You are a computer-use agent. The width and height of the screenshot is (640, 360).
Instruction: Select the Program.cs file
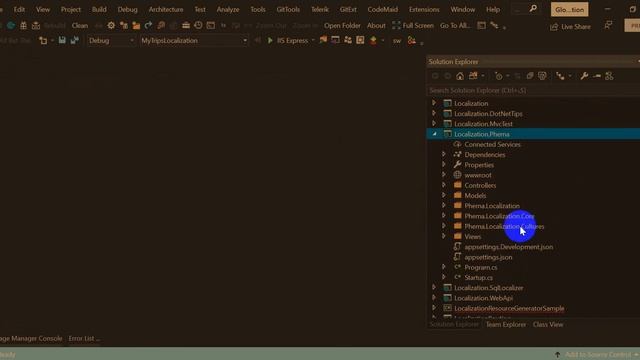(480, 267)
